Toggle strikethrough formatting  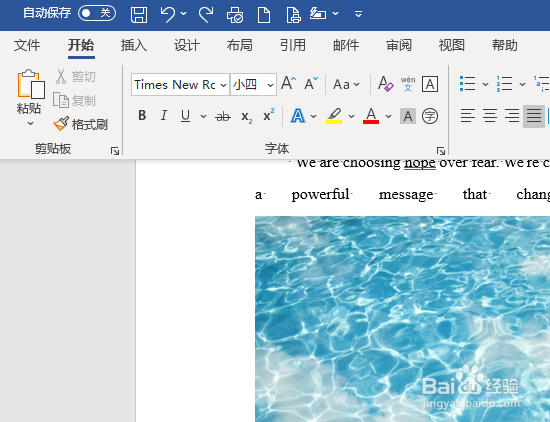223,116
